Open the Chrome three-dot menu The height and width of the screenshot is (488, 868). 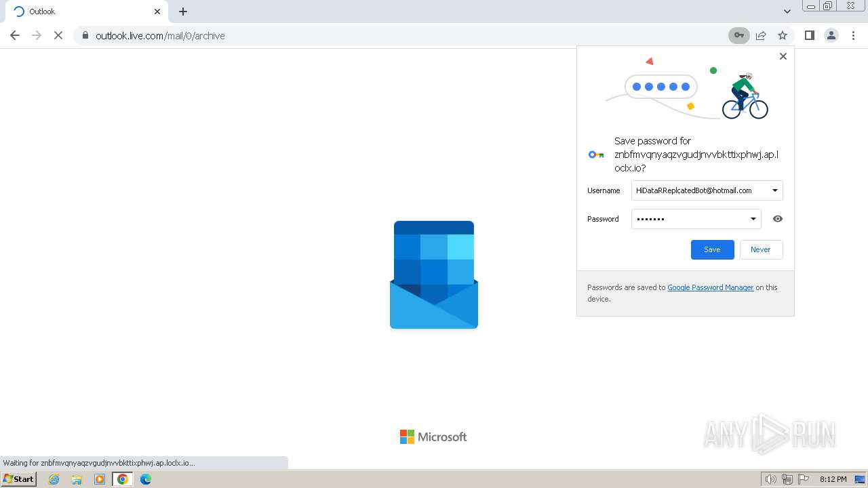[853, 35]
